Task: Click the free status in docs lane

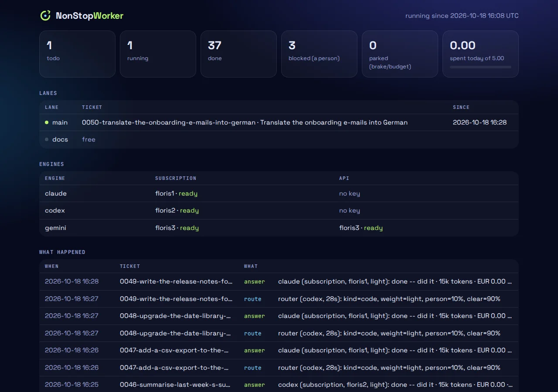Action: (88, 139)
